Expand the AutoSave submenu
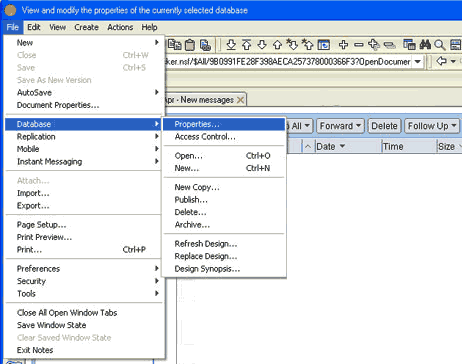The width and height of the screenshot is (462, 364). coord(157,92)
